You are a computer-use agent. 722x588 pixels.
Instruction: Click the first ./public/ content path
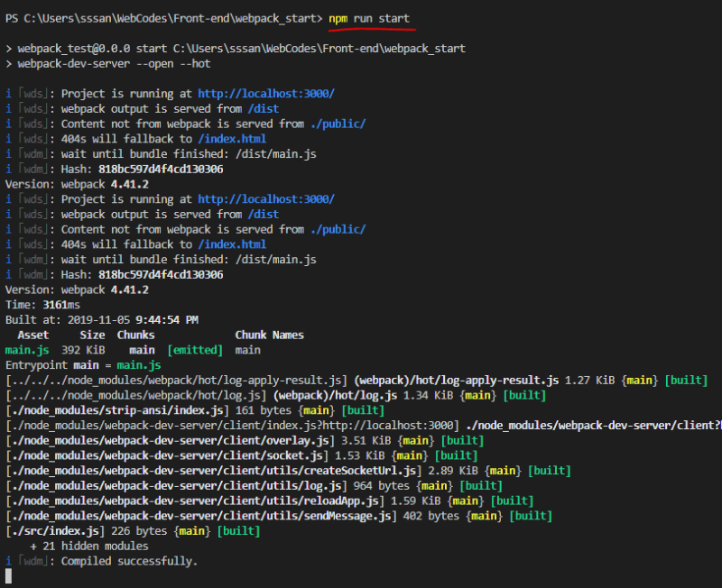(338, 124)
